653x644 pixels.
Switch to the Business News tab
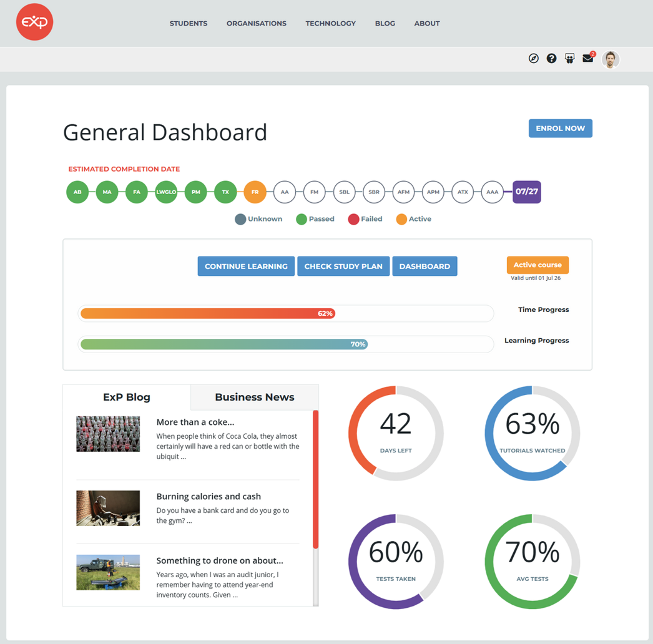[x=254, y=398]
